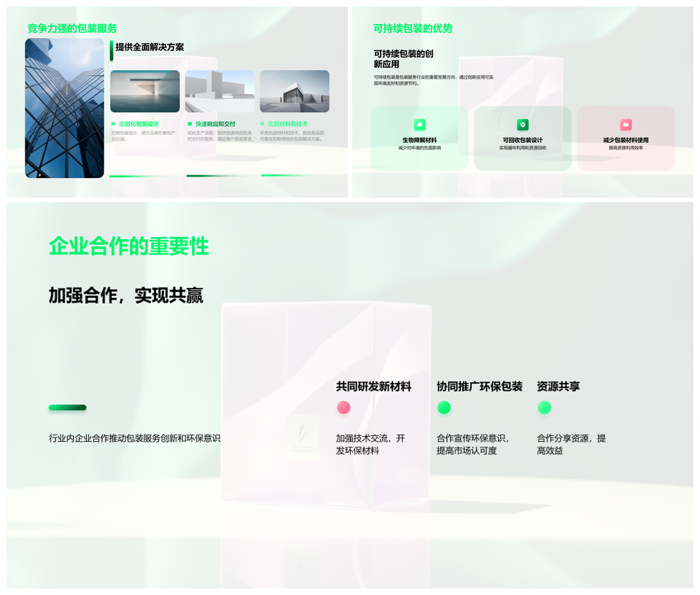This screenshot has width=700, height=595.
Task: Select the glass skyscraper photo
Action: click(64, 108)
